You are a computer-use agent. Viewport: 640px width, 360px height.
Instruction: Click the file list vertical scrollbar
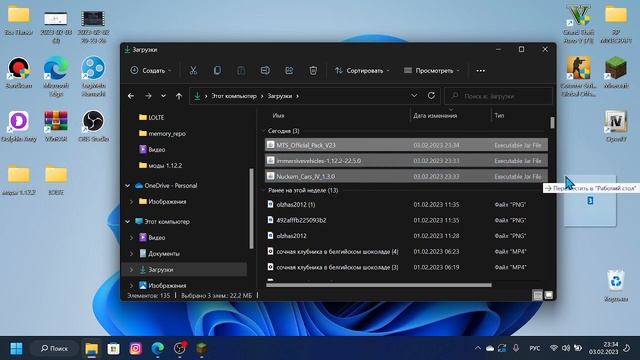click(552, 122)
